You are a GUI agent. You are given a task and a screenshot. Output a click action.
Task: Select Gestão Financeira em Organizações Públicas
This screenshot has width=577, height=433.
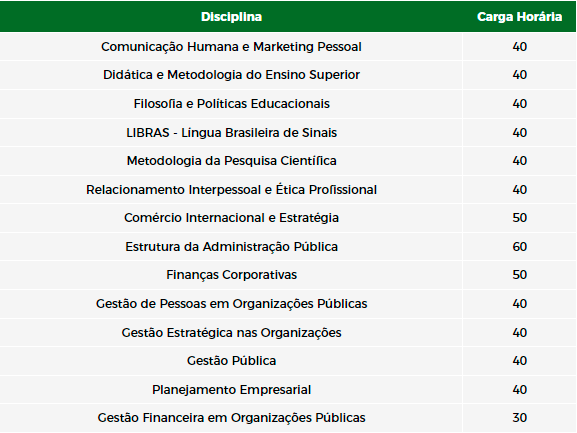(x=231, y=418)
